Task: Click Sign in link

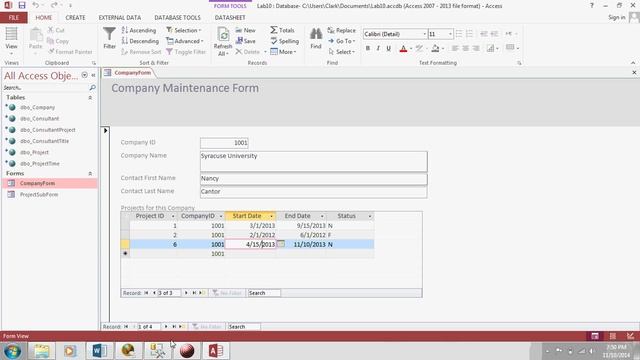Action: click(x=616, y=17)
